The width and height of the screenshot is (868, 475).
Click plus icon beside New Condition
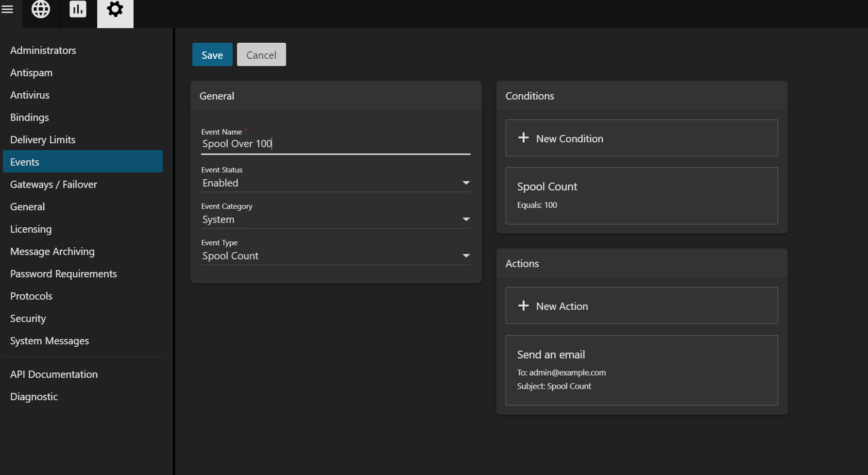[x=523, y=138]
